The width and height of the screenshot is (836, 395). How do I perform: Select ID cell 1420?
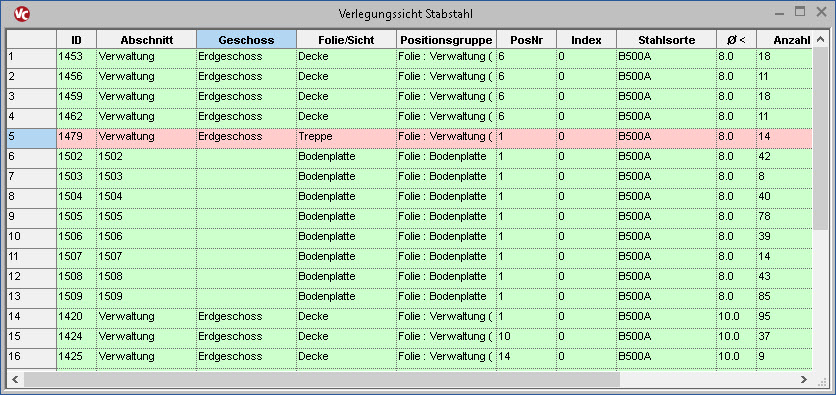pyautogui.click(x=77, y=318)
